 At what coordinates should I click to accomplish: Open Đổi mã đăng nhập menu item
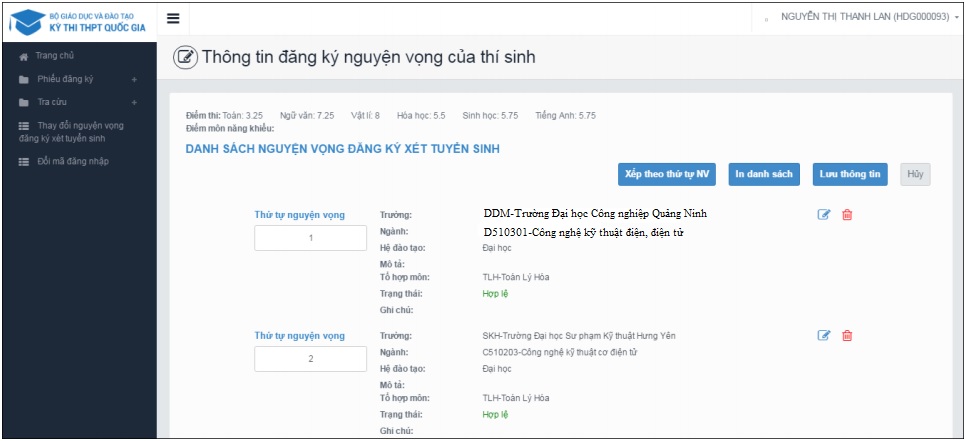click(73, 161)
